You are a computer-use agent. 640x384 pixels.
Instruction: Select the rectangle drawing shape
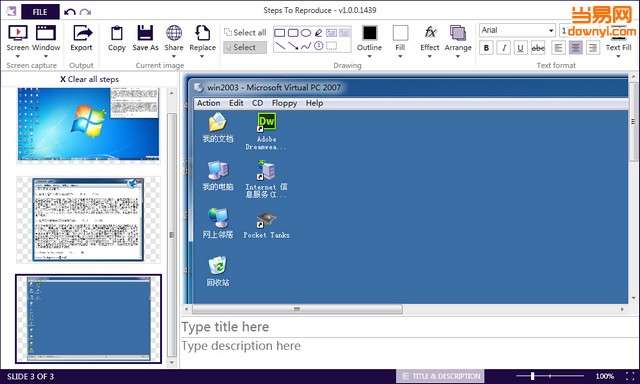pos(280,33)
